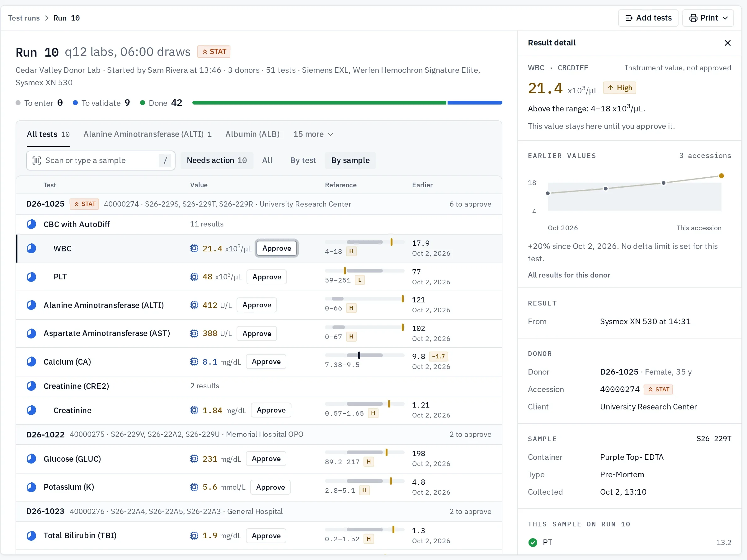Click instrument icon beside Calcium 8.1 value

click(194, 362)
